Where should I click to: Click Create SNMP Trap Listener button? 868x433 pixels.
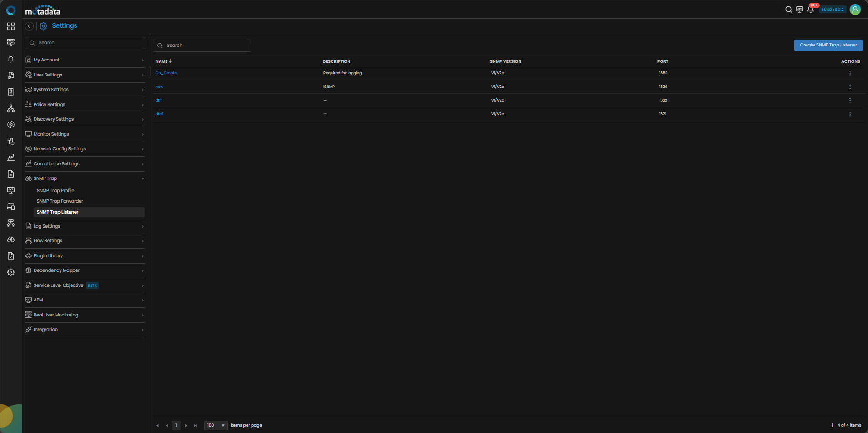828,45
